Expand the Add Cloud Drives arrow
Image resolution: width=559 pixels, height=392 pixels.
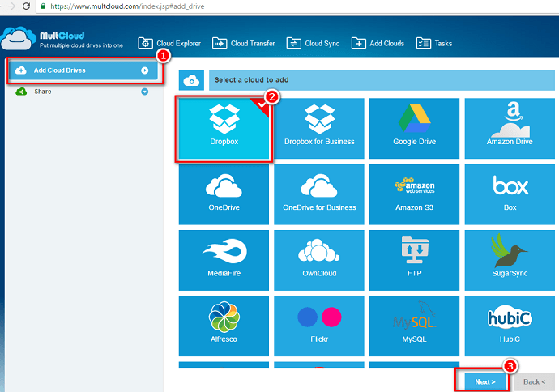point(144,70)
